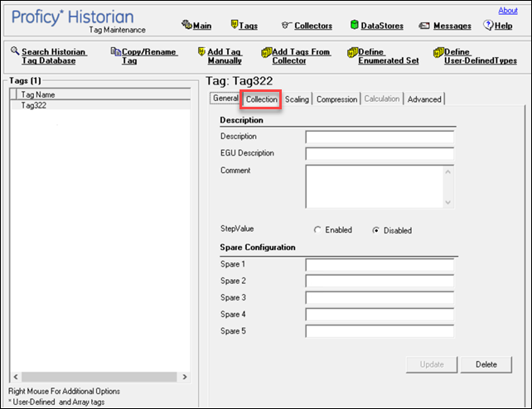Click the Add Tags From Collector icon

click(x=266, y=52)
